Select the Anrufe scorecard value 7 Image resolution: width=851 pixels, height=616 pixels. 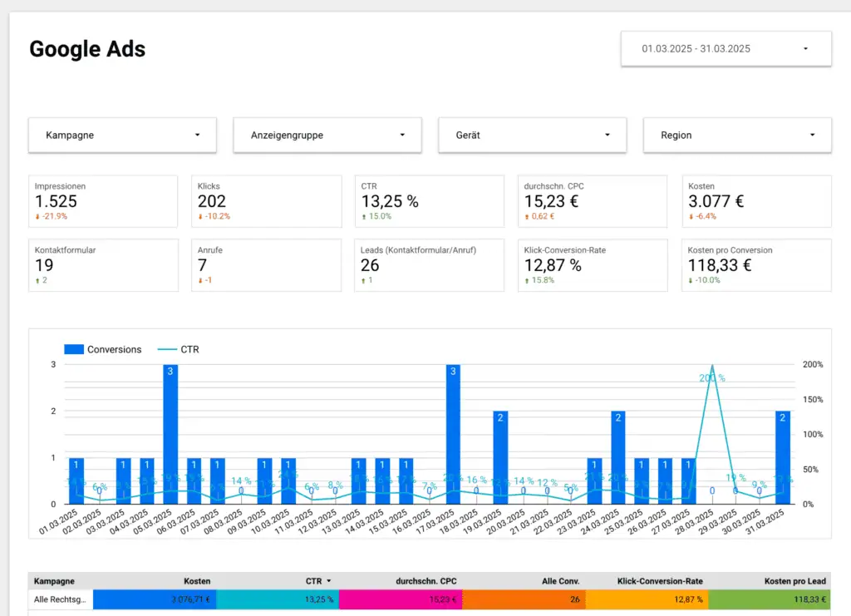click(203, 265)
